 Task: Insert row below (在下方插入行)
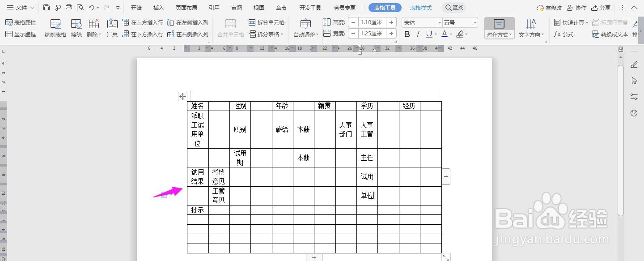(143, 34)
